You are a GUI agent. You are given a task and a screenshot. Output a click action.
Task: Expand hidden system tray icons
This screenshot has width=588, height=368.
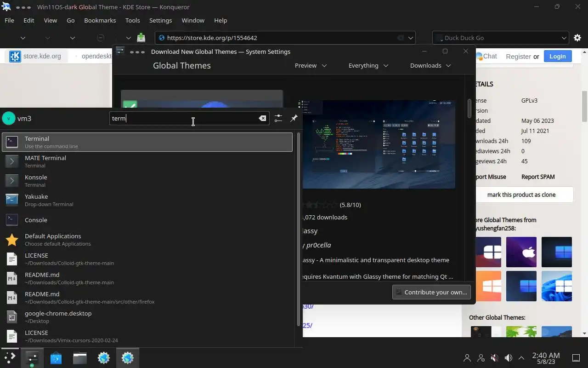tap(521, 358)
